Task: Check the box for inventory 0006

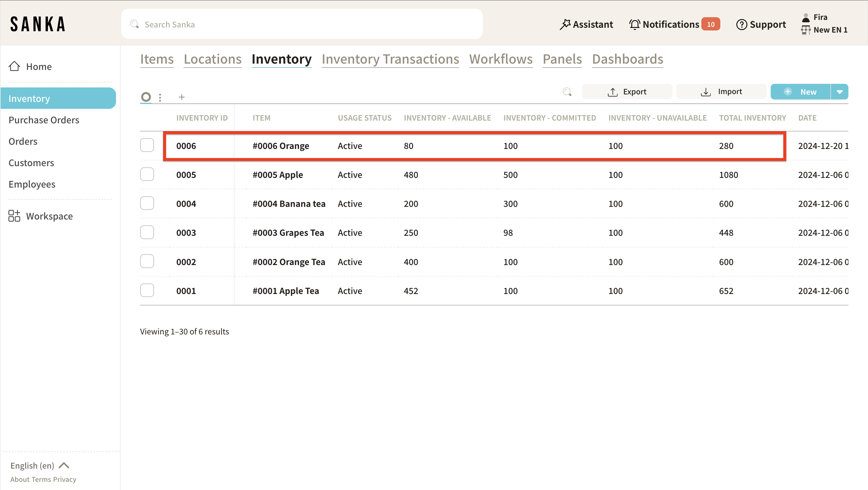Action: pyautogui.click(x=147, y=145)
